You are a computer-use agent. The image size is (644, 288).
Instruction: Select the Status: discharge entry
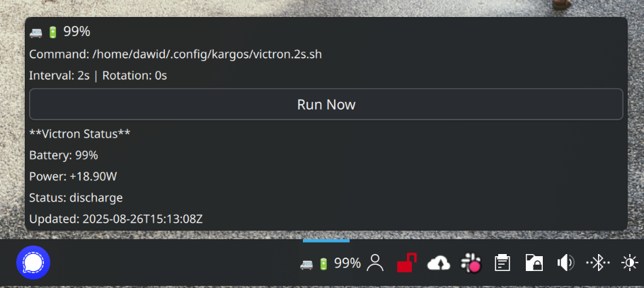coord(76,198)
